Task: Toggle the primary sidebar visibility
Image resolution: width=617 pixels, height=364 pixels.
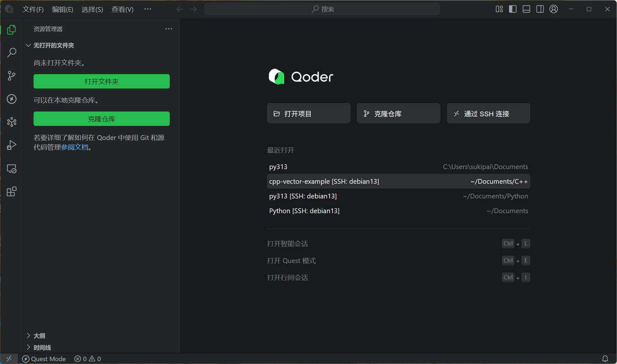Action: coord(512,9)
